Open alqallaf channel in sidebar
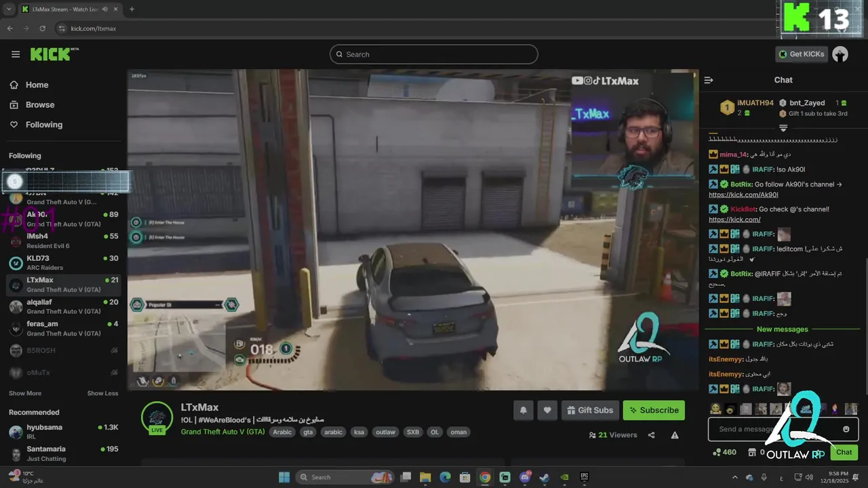Image resolution: width=868 pixels, height=488 pixels. pyautogui.click(x=63, y=306)
